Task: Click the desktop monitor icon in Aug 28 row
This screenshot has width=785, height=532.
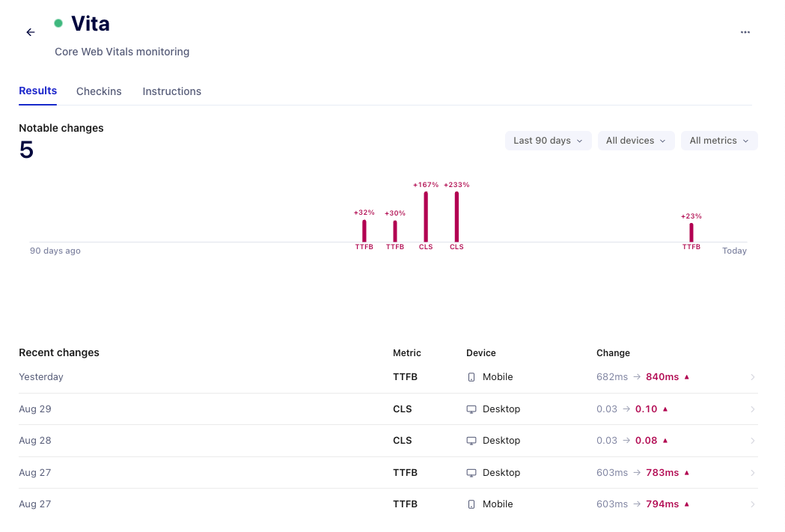Action: pyautogui.click(x=471, y=441)
